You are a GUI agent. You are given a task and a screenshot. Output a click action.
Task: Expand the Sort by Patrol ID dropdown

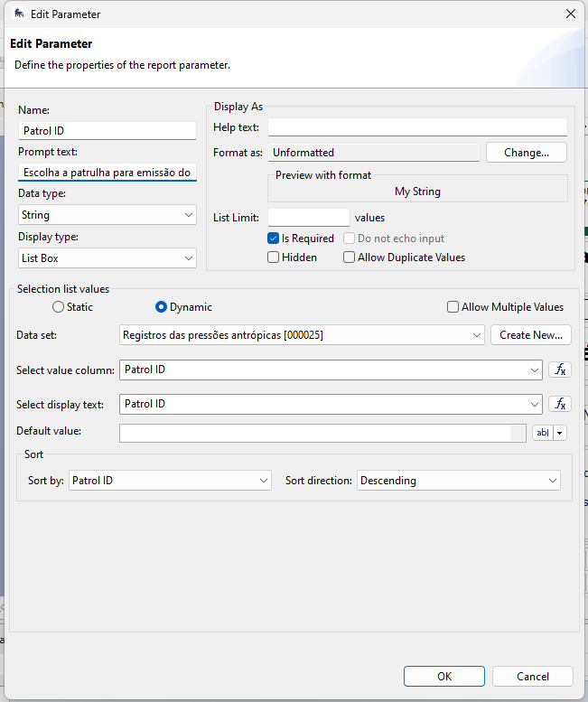point(170,481)
